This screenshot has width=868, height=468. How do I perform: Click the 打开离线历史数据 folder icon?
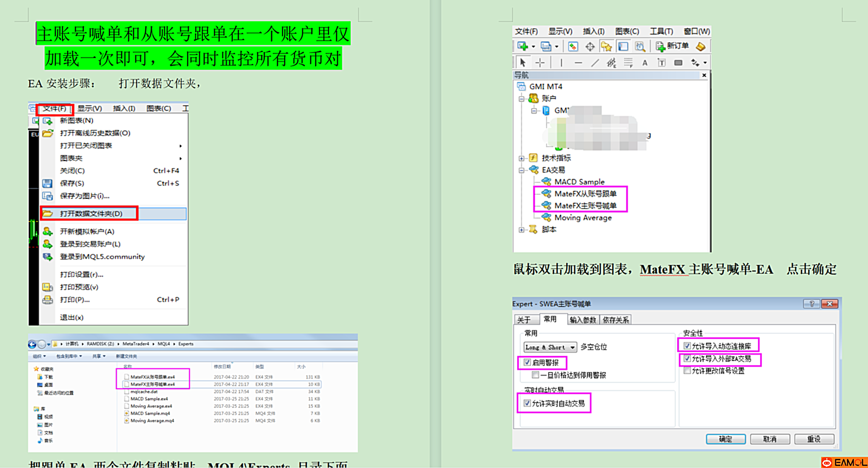coord(48,133)
